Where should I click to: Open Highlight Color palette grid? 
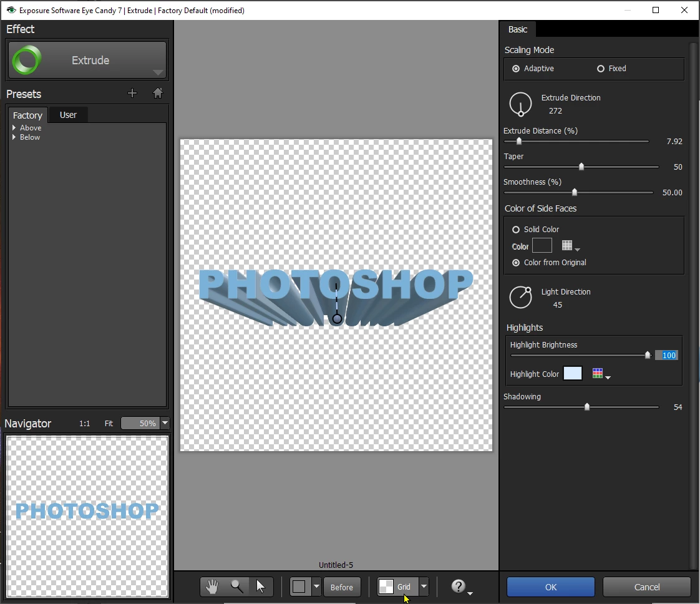[x=601, y=374]
